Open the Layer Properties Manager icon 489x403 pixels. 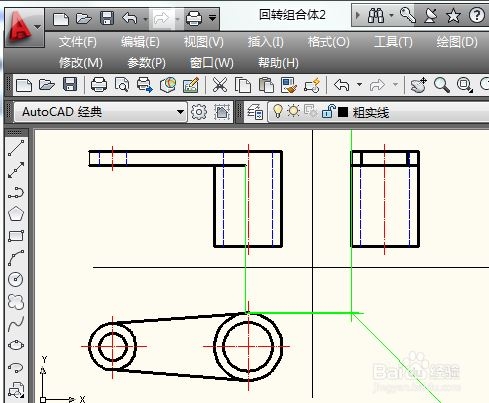(255, 112)
